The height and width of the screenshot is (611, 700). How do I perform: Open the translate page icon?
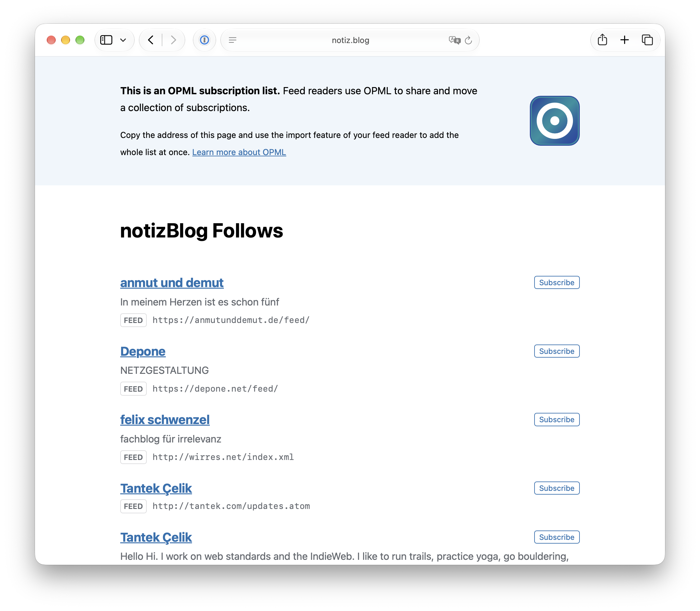coord(454,40)
